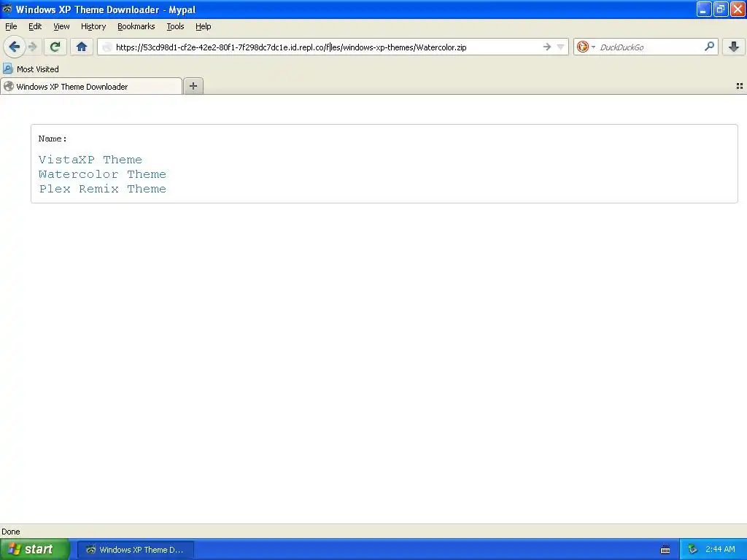Select the Windows XP Theme D... taskbar button
Image resolution: width=747 pixels, height=560 pixels.
click(135, 550)
